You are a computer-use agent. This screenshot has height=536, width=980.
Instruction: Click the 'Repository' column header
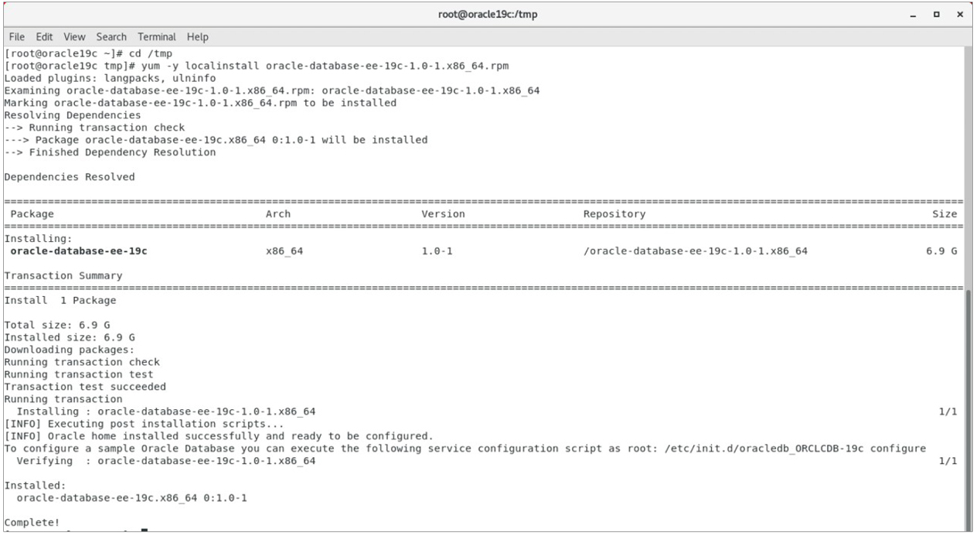click(x=614, y=213)
